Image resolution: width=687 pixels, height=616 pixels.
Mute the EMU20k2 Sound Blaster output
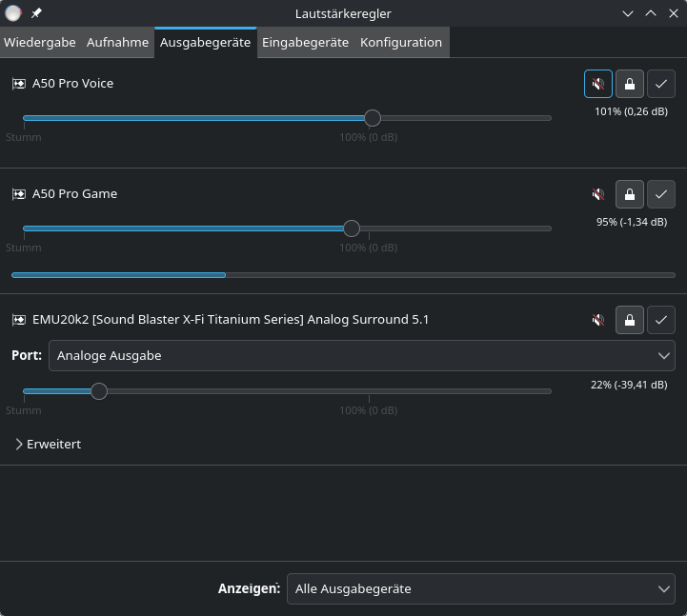[x=598, y=320]
